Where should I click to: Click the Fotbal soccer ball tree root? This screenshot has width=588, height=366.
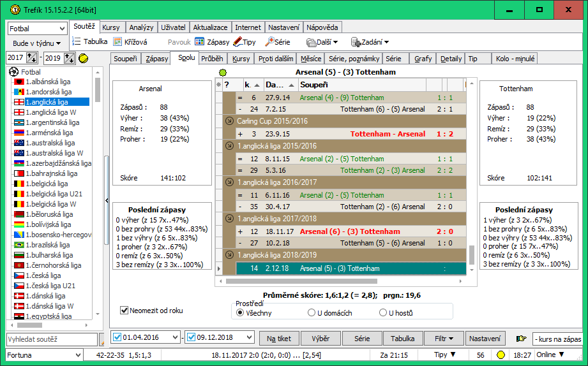pyautogui.click(x=13, y=71)
